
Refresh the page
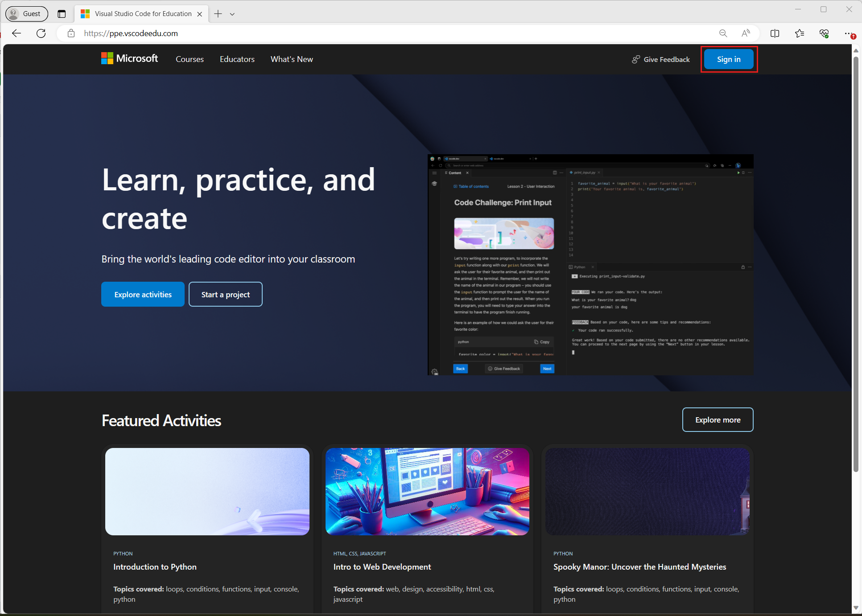41,33
